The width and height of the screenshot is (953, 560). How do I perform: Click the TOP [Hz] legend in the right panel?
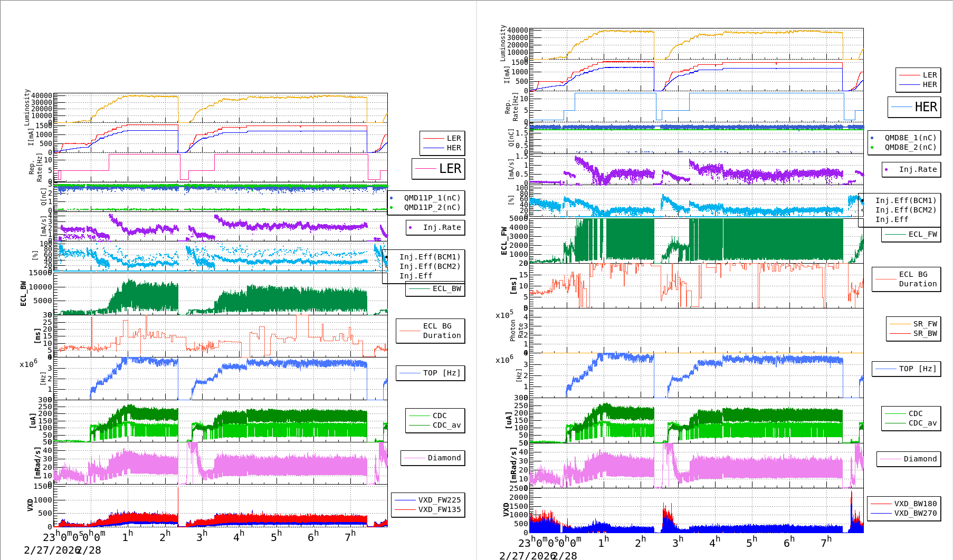pos(918,369)
